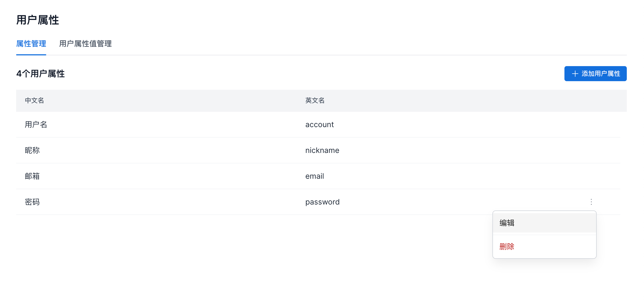Open the 属性管理 tab
The width and height of the screenshot is (644, 301).
point(31,44)
